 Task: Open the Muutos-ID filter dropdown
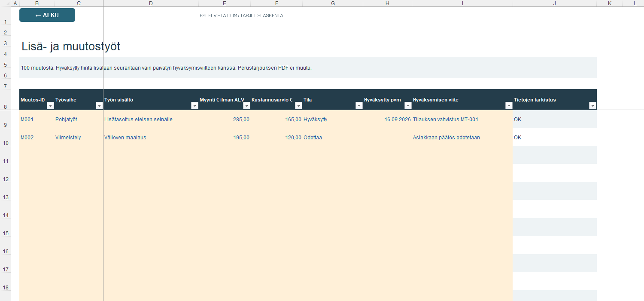point(50,106)
